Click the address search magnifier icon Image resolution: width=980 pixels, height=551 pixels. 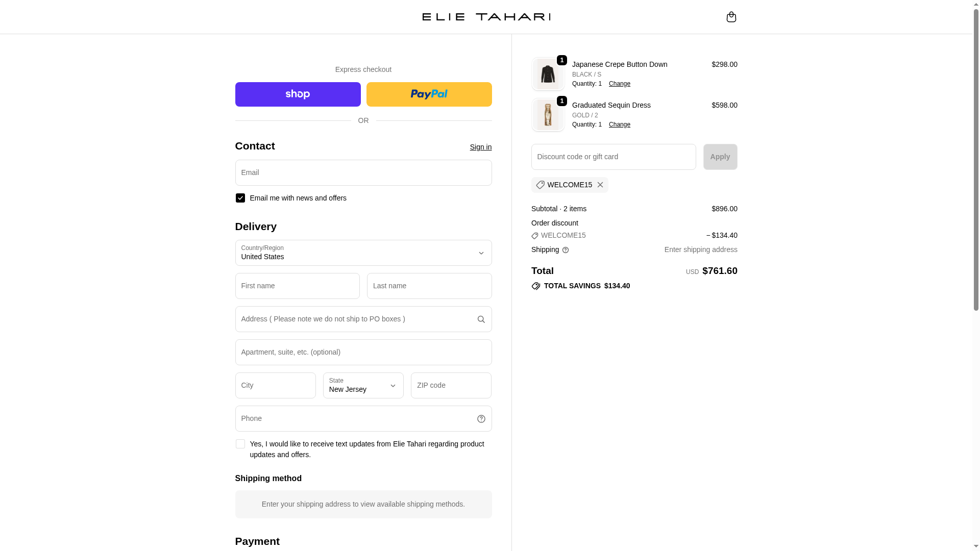click(481, 319)
